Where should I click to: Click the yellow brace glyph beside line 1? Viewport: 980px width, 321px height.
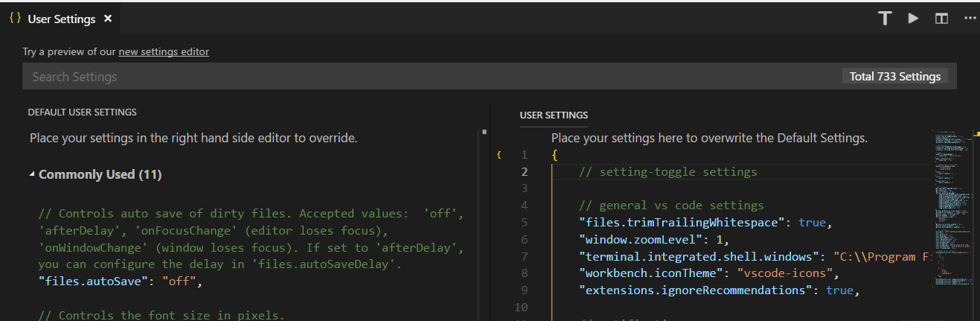point(499,155)
